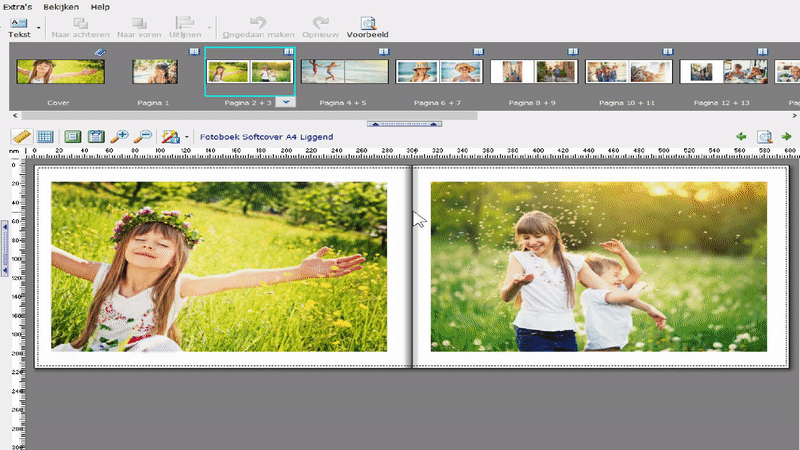Image resolution: width=800 pixels, height=450 pixels.
Task: Click the zoom out magnifier
Action: pyautogui.click(x=144, y=137)
